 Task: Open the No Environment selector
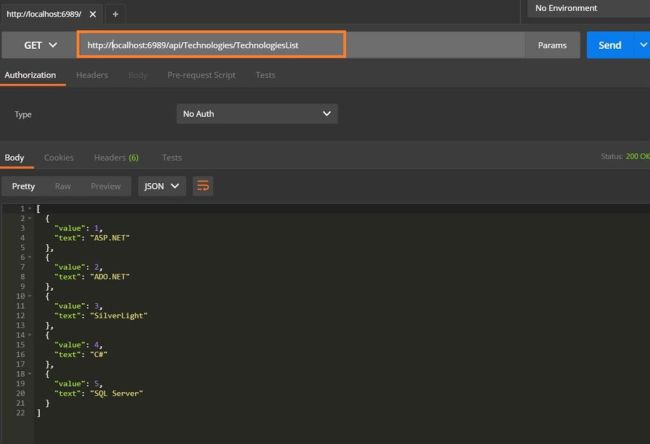coord(588,8)
